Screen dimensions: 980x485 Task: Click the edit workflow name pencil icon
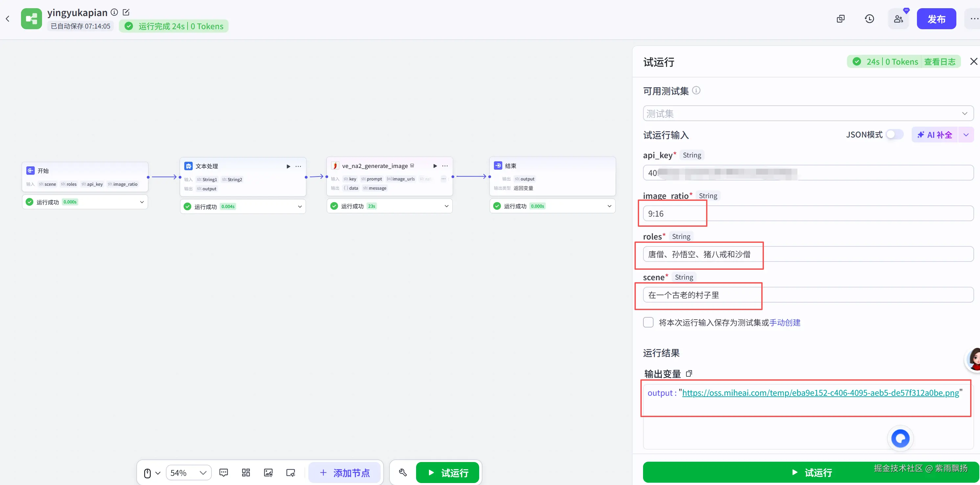pos(126,12)
